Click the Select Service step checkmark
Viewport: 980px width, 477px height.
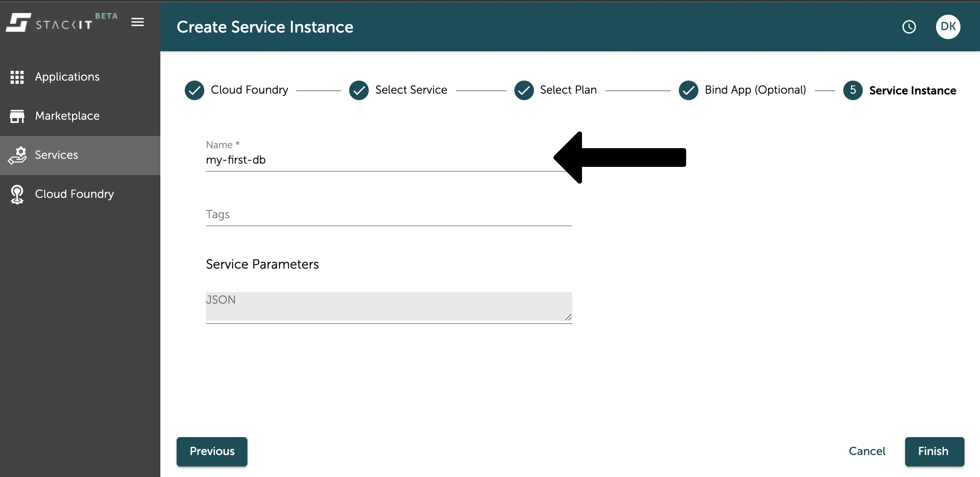click(359, 90)
